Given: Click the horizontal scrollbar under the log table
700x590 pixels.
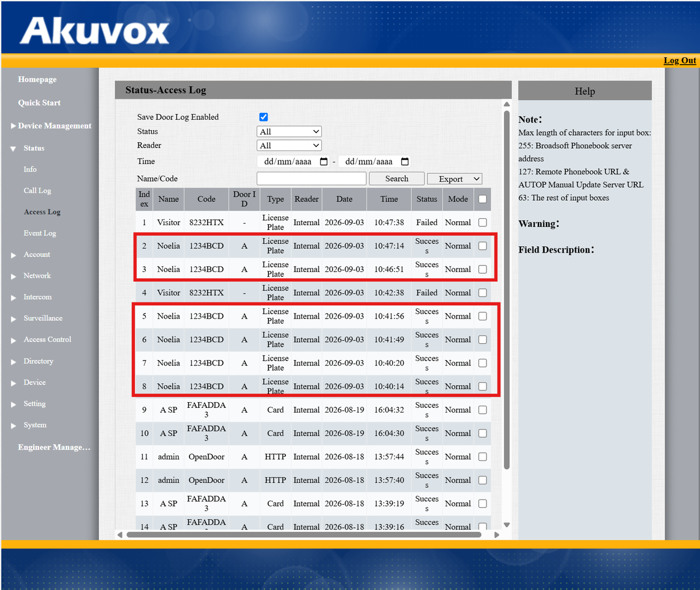Looking at the screenshot, I should 304,535.
